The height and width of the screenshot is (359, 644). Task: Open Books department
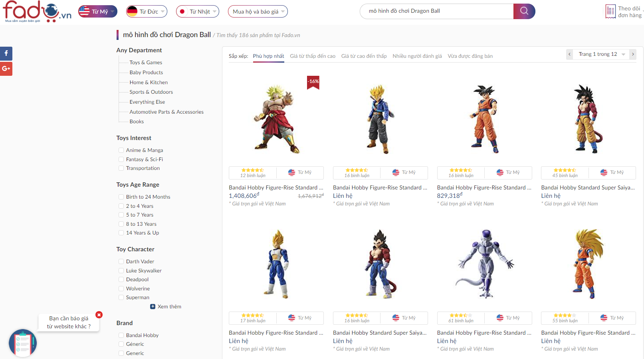tap(137, 122)
